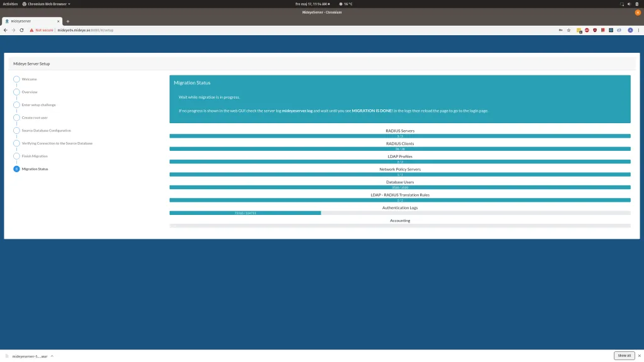Bookmark this page with the star icon
The width and height of the screenshot is (644, 362).
(x=568, y=30)
